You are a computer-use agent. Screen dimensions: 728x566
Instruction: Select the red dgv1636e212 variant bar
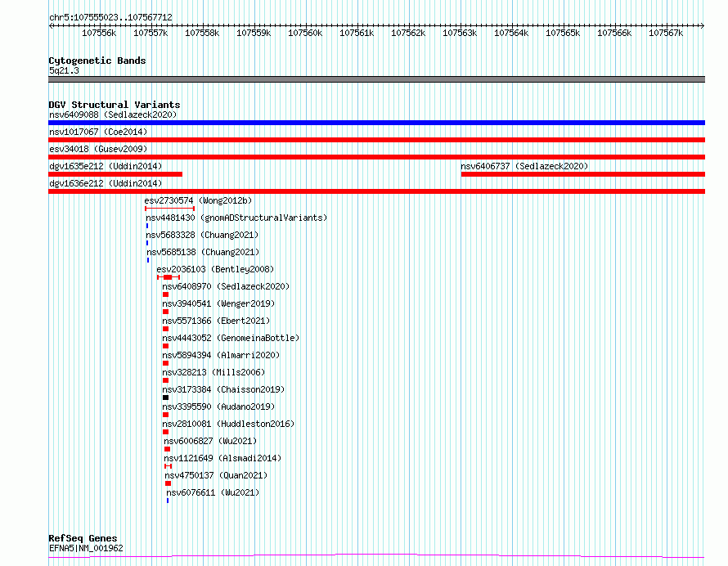click(376, 191)
